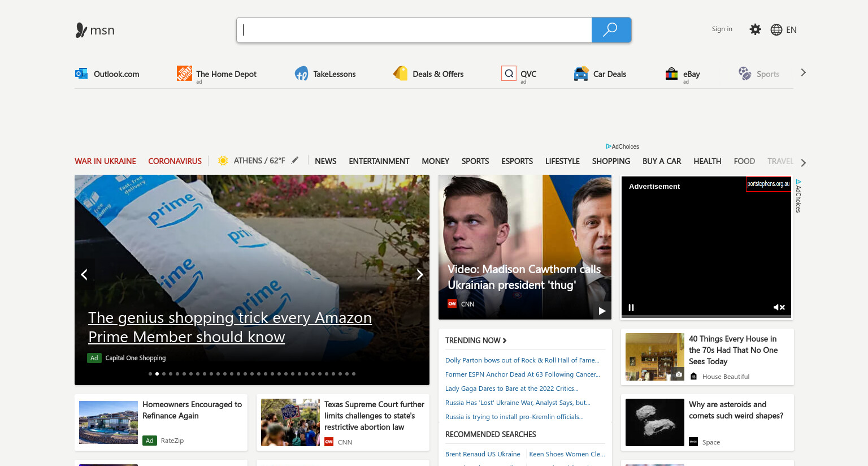
Task: Open the Amazon Prime shopping trick headline
Action: (x=230, y=327)
